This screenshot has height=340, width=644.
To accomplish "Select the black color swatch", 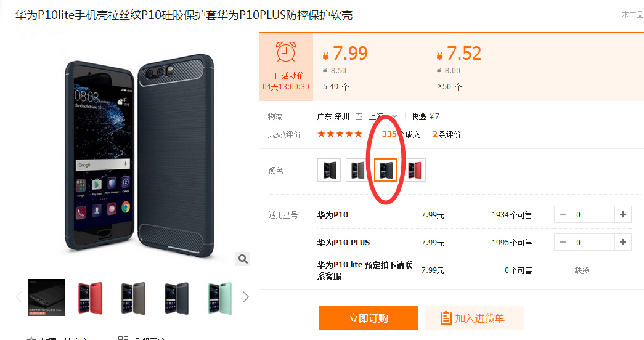I will [x=329, y=170].
